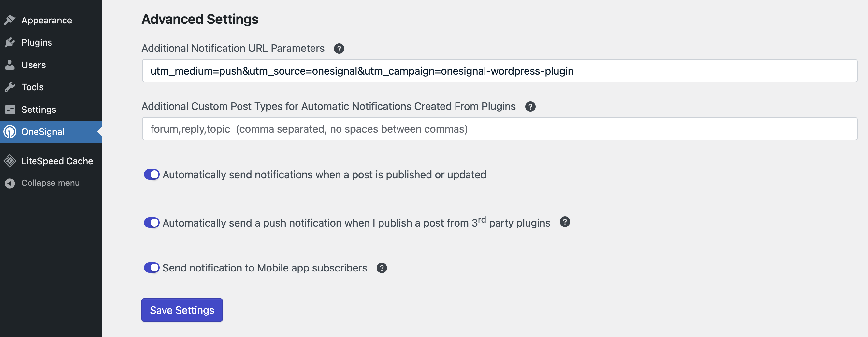Click the Appearance paintbrush icon
This screenshot has width=868, height=337.
click(x=10, y=20)
